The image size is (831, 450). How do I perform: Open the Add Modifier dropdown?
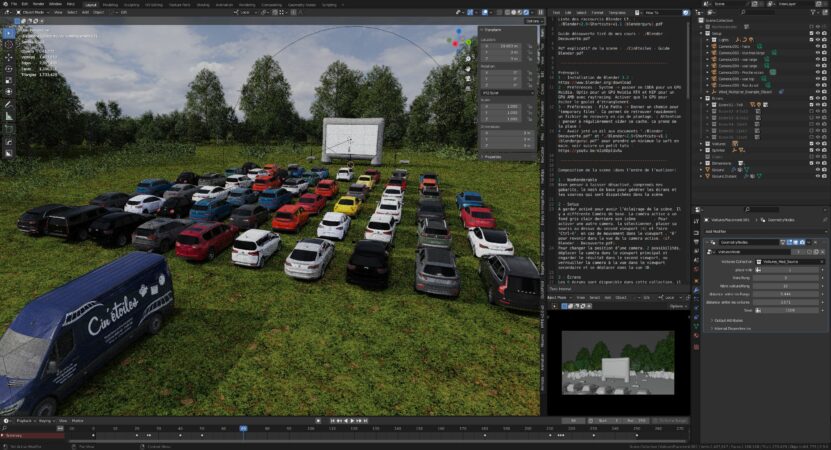tap(728, 230)
